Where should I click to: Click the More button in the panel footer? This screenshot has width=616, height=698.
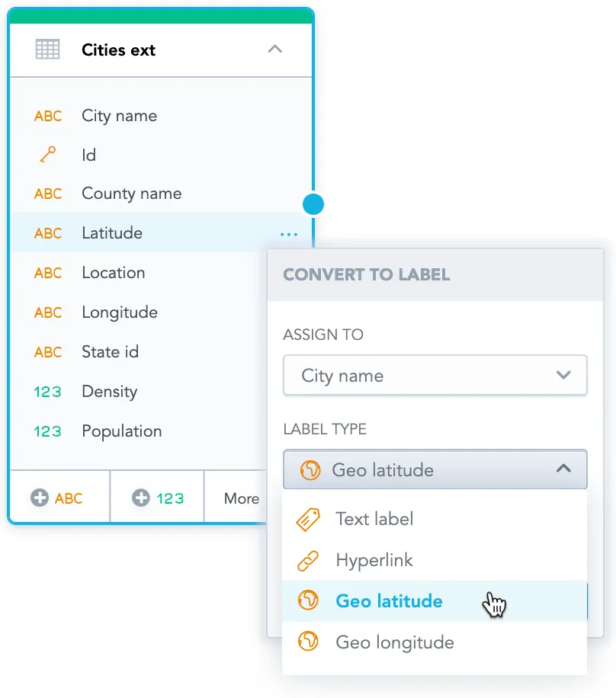[x=241, y=497]
